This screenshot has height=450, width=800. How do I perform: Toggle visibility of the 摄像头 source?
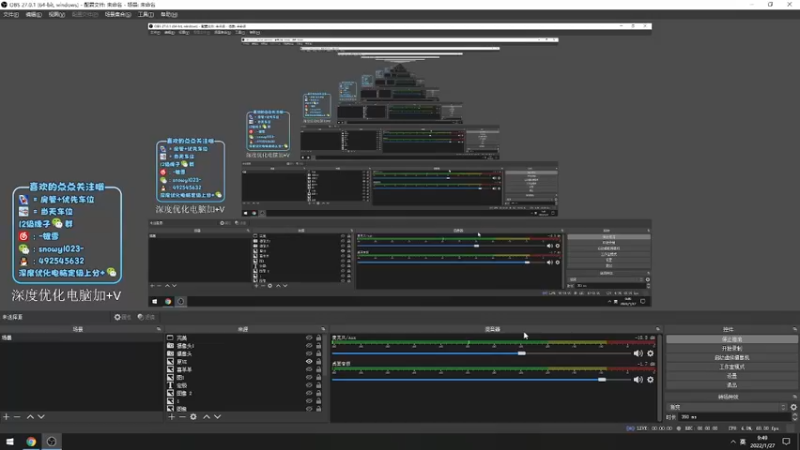click(309, 354)
